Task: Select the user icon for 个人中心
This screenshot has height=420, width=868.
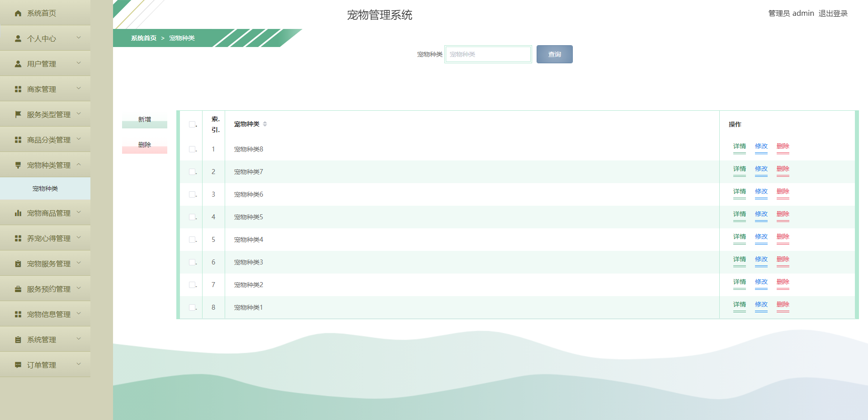Action: point(18,38)
